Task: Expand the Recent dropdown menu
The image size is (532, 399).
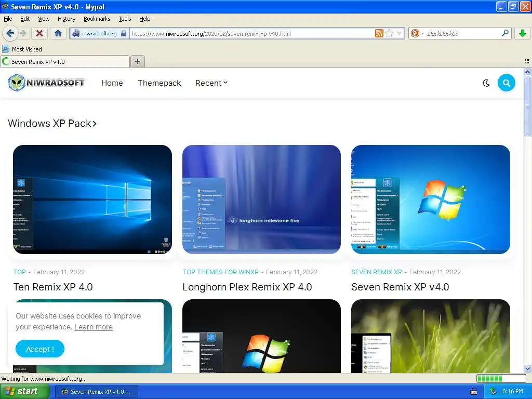Action: [211, 83]
